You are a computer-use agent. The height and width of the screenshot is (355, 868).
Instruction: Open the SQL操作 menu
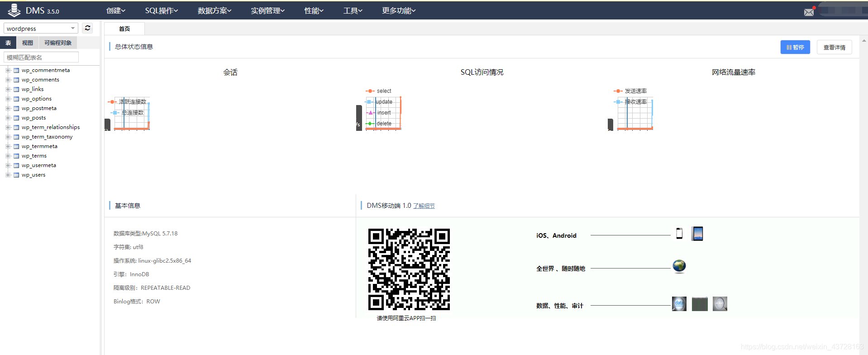(162, 10)
